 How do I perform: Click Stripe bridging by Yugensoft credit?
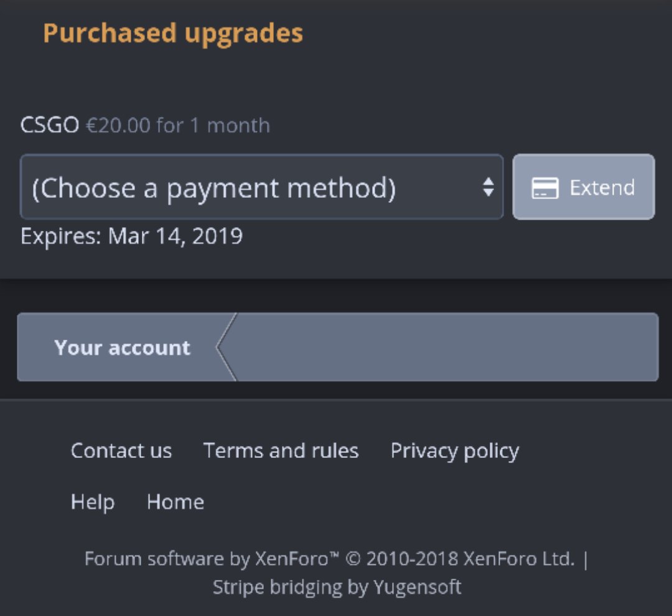(x=337, y=587)
